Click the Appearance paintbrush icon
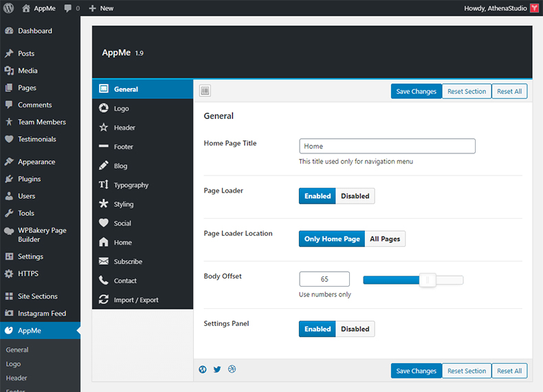Image resolution: width=543 pixels, height=392 pixels. pos(9,162)
